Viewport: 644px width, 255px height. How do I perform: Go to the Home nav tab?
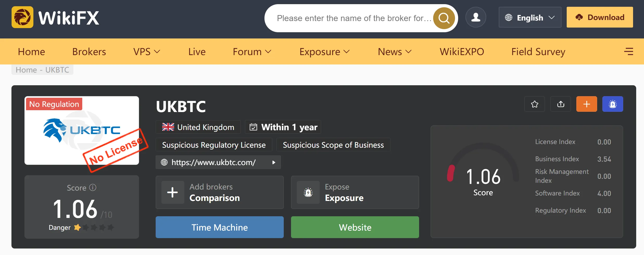[x=31, y=52]
